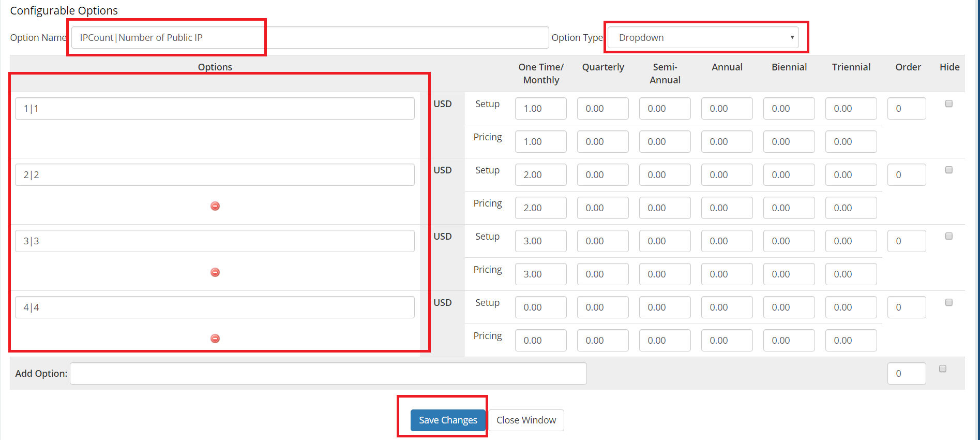Edit 2|2 Pricing Annual field
980x440 pixels.
point(727,208)
